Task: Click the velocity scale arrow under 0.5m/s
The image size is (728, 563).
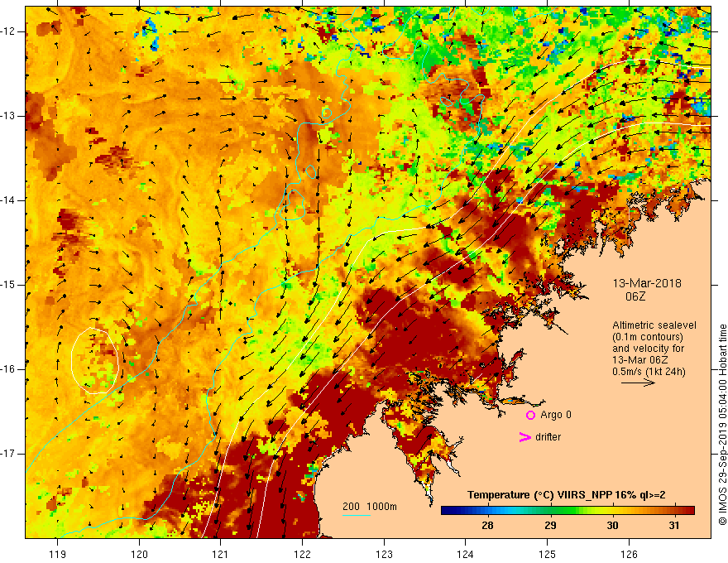Action: point(638,383)
